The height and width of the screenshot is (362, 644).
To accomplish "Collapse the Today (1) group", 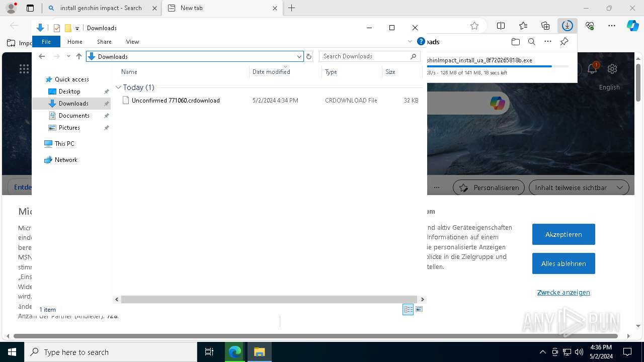I will [118, 87].
